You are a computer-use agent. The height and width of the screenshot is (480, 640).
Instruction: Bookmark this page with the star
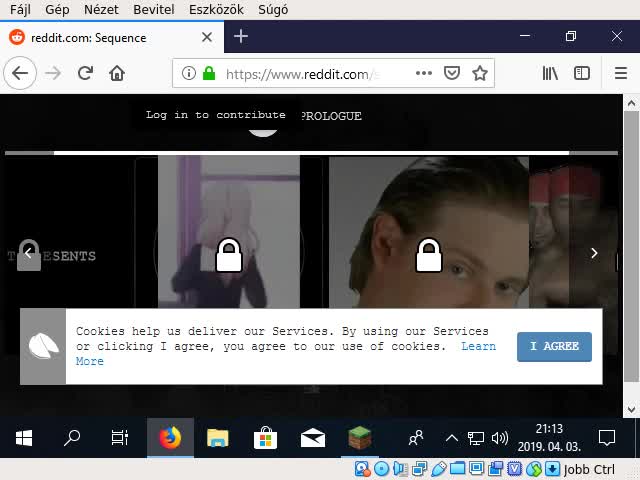(480, 73)
